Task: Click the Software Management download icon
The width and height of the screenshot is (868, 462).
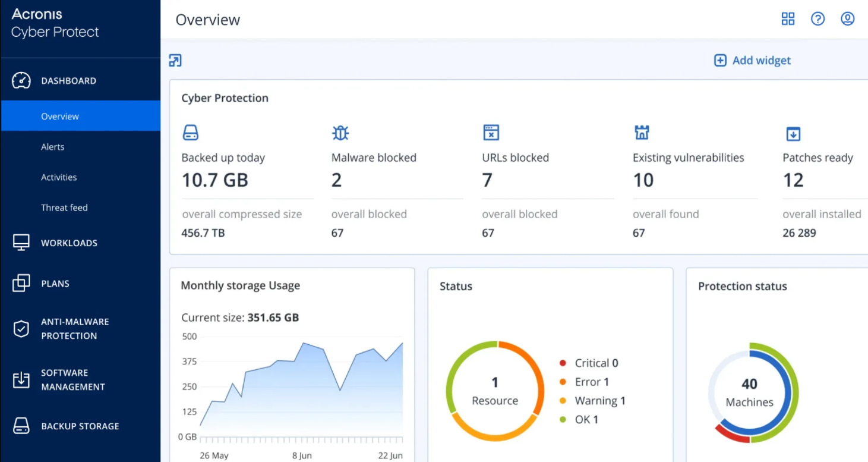Action: pos(21,379)
